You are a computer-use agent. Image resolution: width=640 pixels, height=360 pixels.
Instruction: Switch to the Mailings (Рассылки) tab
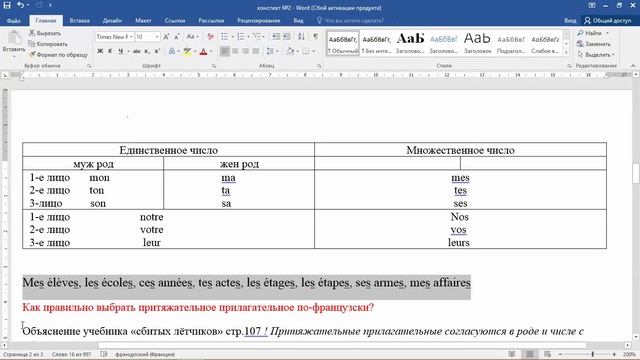(211, 20)
